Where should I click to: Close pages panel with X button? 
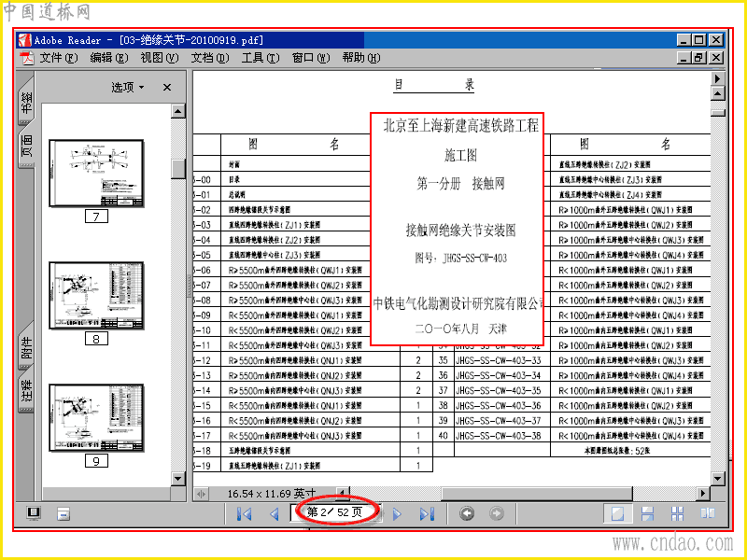pos(167,87)
